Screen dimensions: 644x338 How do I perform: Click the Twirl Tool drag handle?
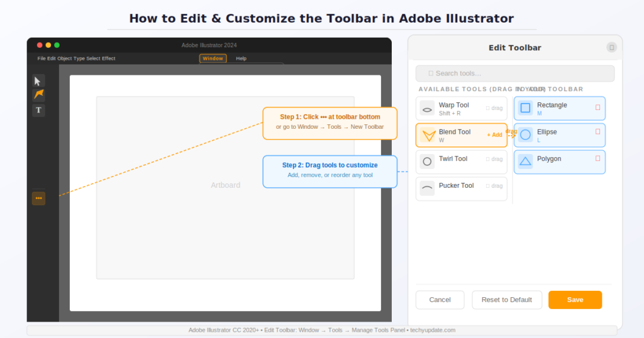coord(494,159)
